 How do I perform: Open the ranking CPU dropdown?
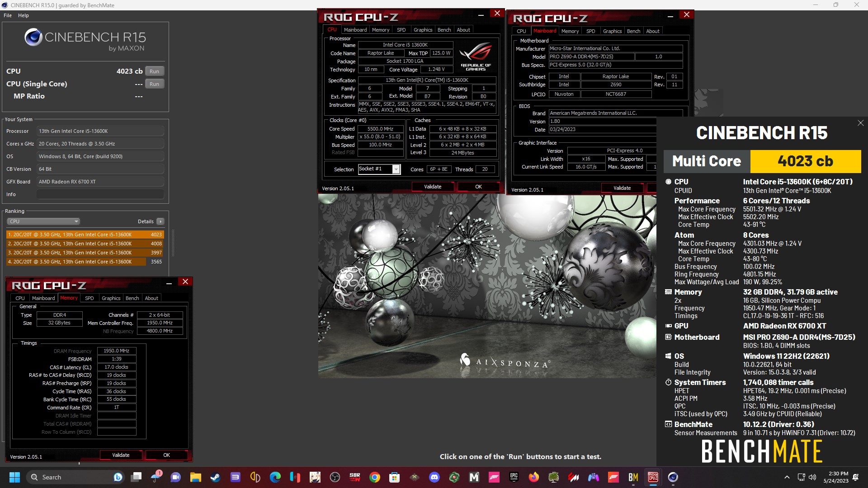[43, 221]
